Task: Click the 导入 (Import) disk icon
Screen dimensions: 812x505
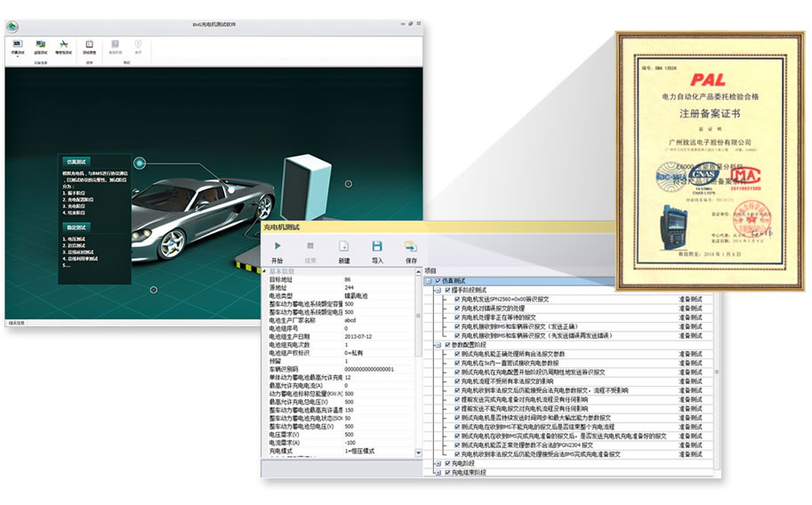Action: click(x=377, y=246)
